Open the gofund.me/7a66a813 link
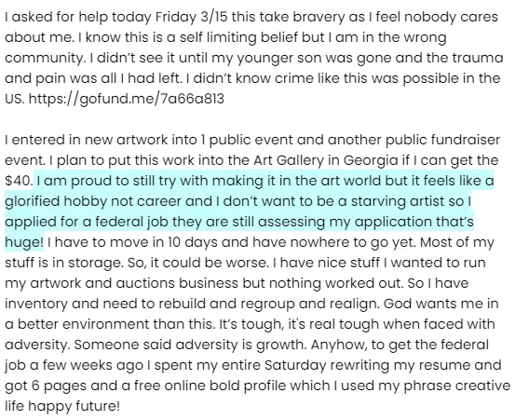515x420 pixels. [127, 99]
